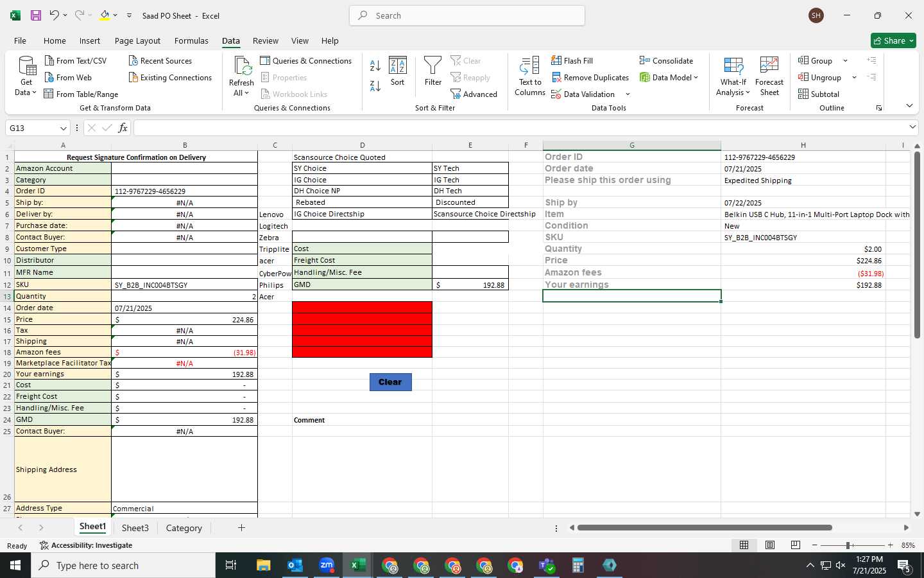Import data From Text/CSV
The width and height of the screenshot is (924, 578).
pyautogui.click(x=76, y=60)
